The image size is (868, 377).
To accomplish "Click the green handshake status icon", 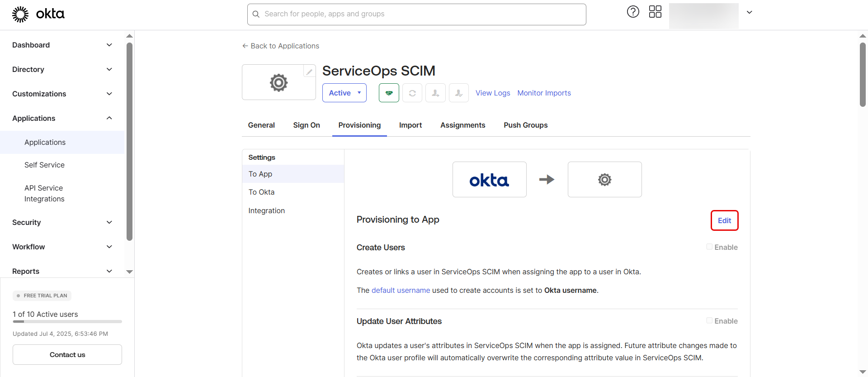I will tap(389, 93).
